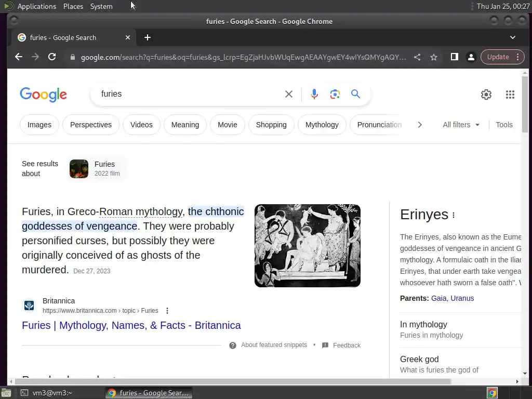
Task: Clear the search box with X
Action: (x=289, y=94)
